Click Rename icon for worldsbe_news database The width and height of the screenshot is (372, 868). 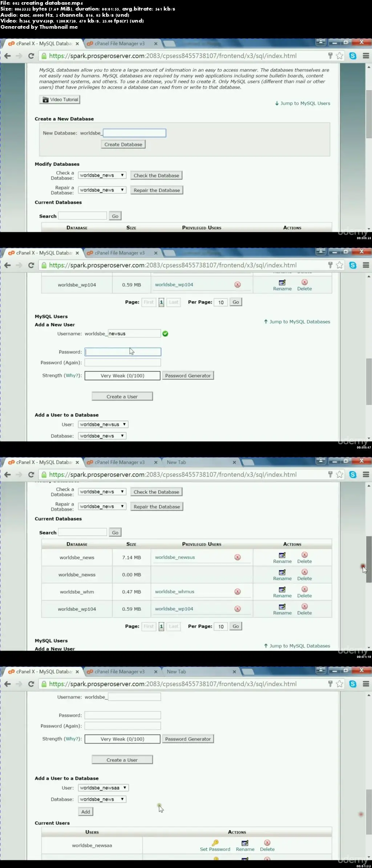tap(282, 555)
